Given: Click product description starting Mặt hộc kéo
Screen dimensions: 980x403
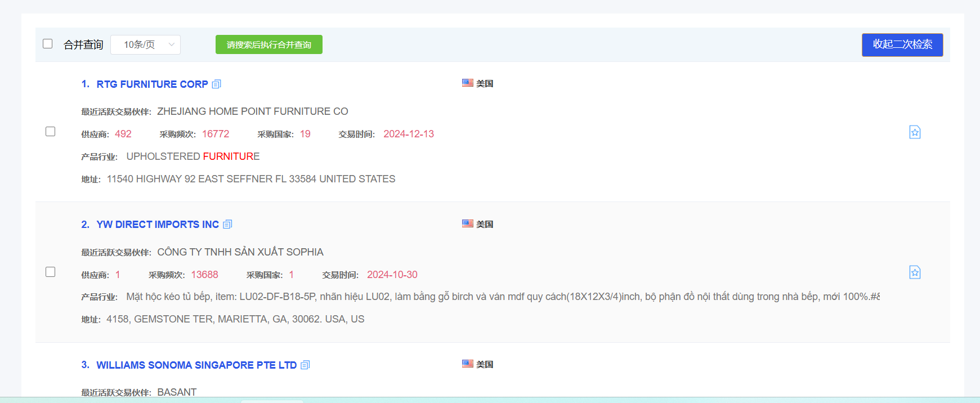Looking at the screenshot, I should click(503, 297).
